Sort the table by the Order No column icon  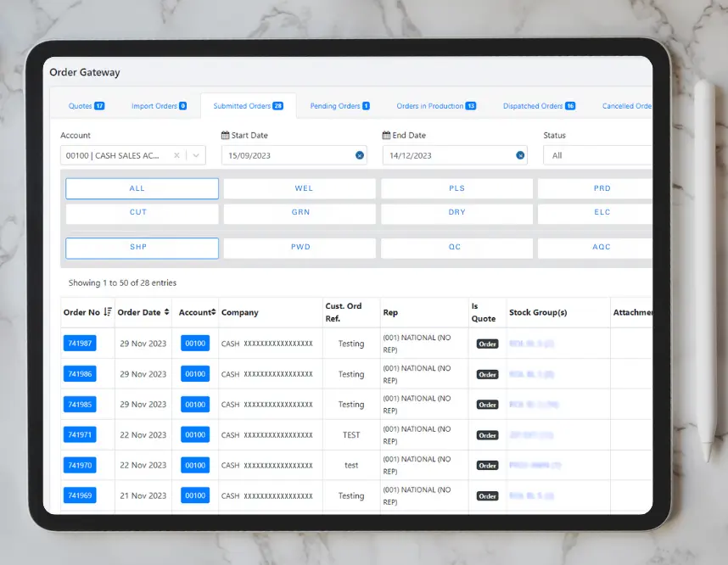tap(107, 312)
